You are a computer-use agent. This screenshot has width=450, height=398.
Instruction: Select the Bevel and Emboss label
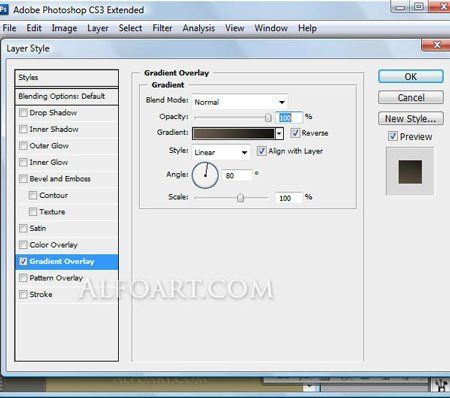(x=60, y=179)
